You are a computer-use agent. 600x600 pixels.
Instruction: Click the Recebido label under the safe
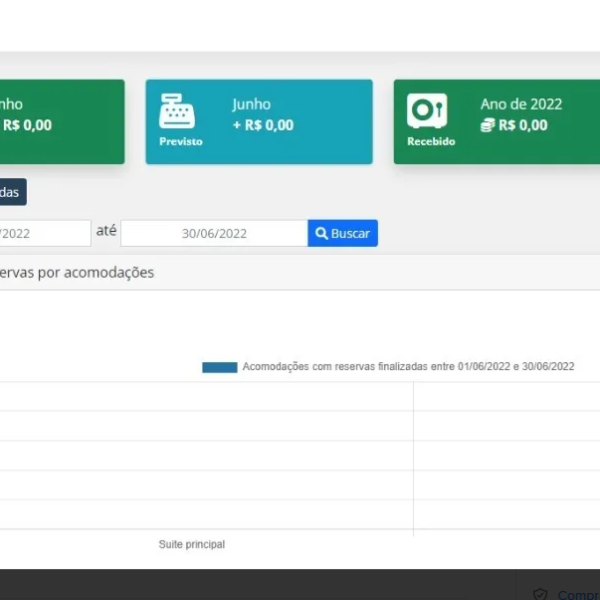[x=430, y=141]
